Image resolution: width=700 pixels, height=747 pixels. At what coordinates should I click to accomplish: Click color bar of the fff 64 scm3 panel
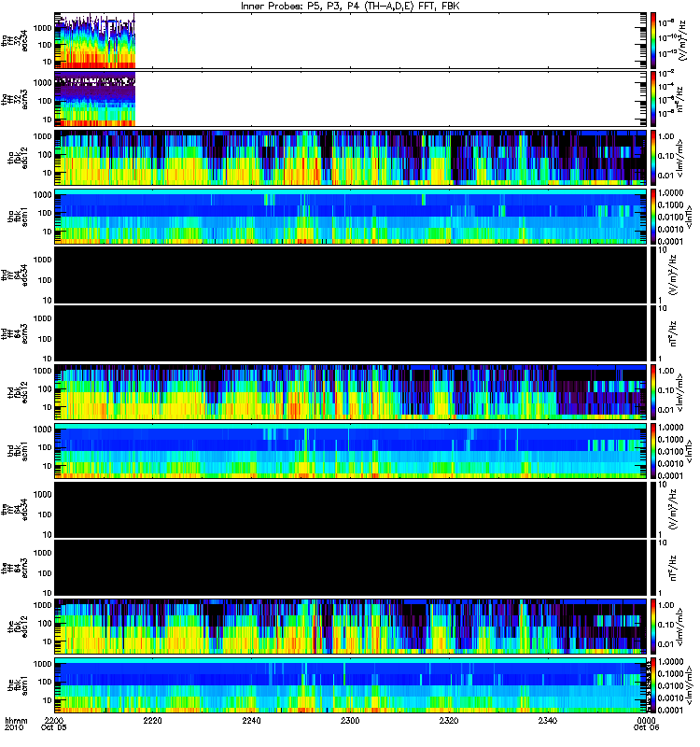click(653, 568)
